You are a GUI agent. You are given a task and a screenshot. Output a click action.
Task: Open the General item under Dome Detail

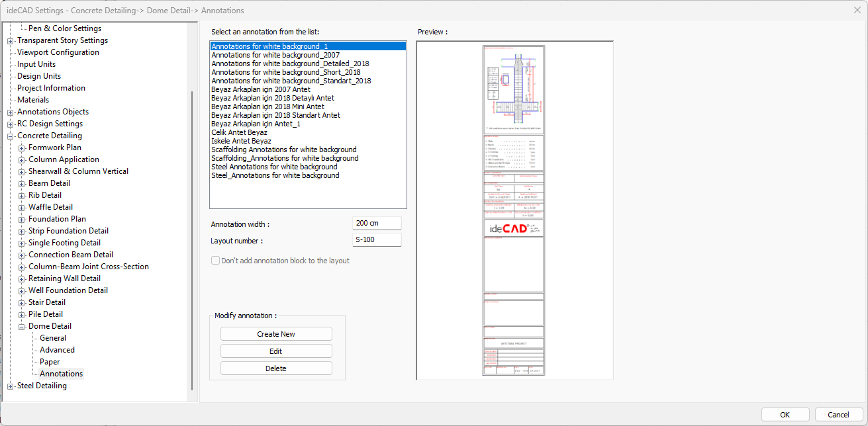point(53,338)
